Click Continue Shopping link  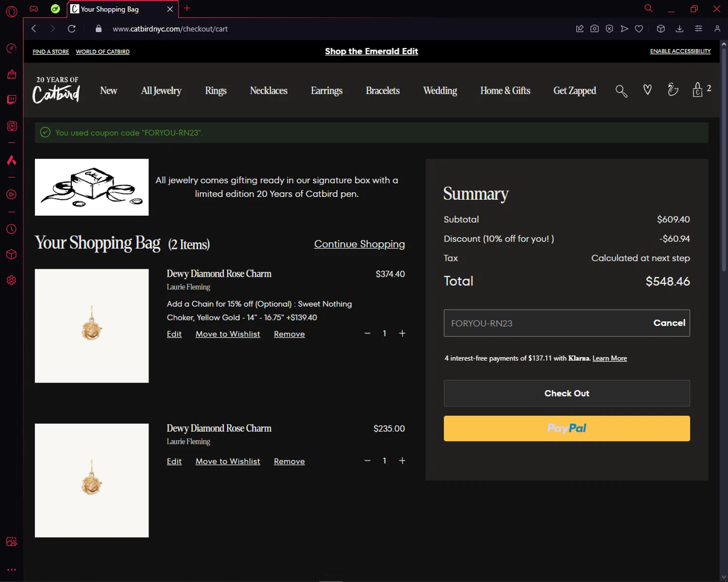(x=359, y=244)
